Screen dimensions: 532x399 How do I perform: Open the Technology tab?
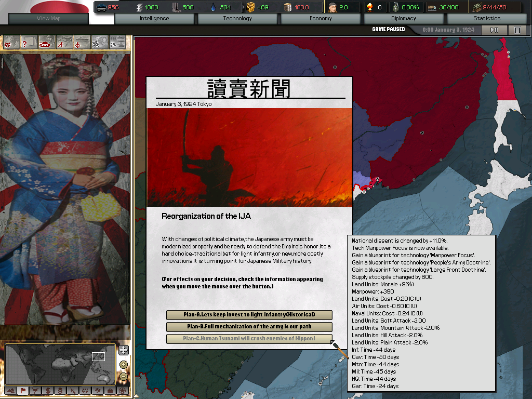click(x=237, y=19)
